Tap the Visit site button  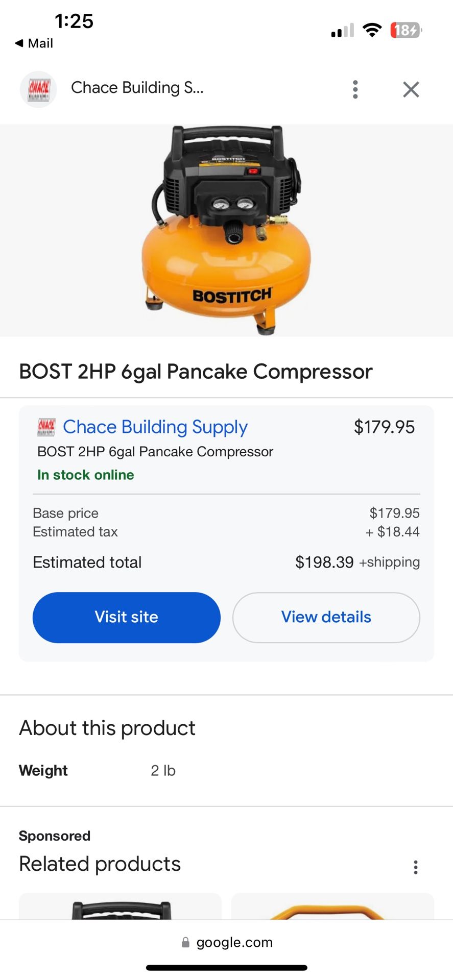[x=126, y=617]
